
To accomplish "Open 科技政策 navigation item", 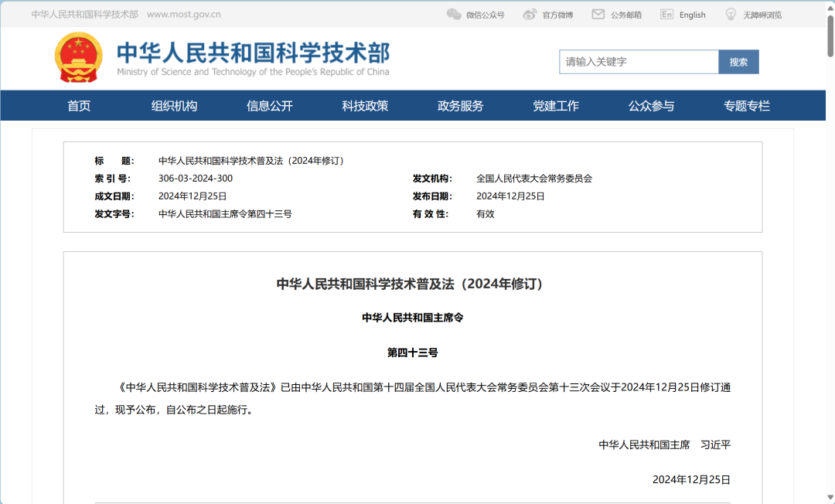I will click(x=365, y=106).
